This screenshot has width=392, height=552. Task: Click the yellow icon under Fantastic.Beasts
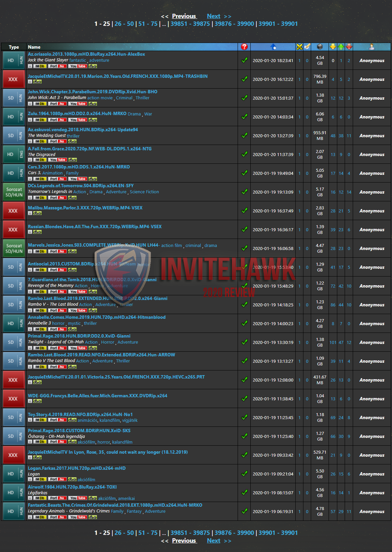(93, 517)
